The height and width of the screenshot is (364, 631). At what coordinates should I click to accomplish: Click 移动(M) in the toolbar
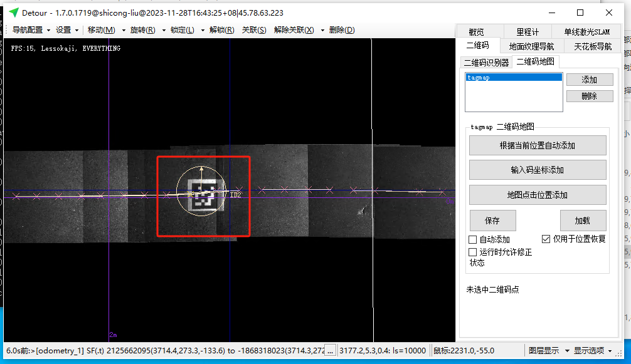101,30
